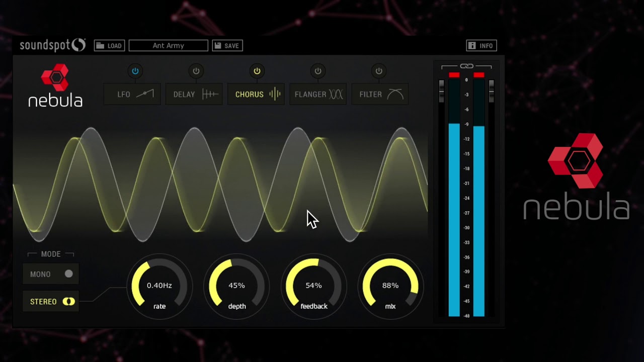Open the LFO tab
Screen dimensions: 644x362
132,95
